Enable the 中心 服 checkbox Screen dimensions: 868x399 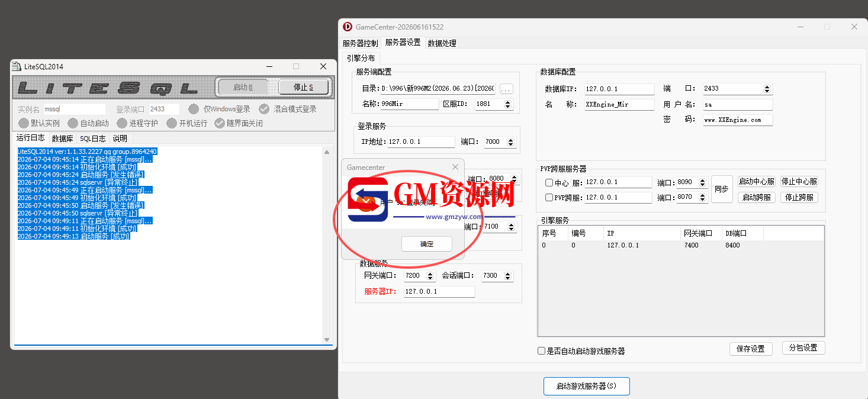tap(549, 183)
